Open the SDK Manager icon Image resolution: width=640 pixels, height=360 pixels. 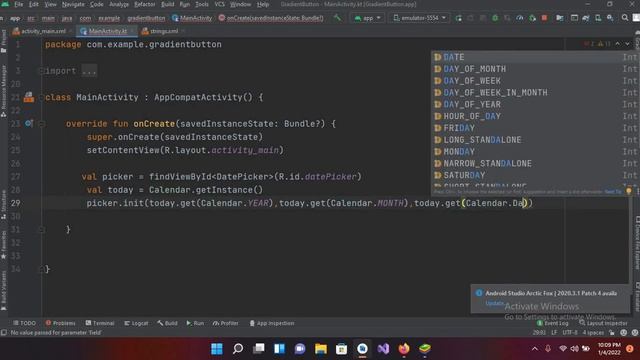tap(610, 18)
